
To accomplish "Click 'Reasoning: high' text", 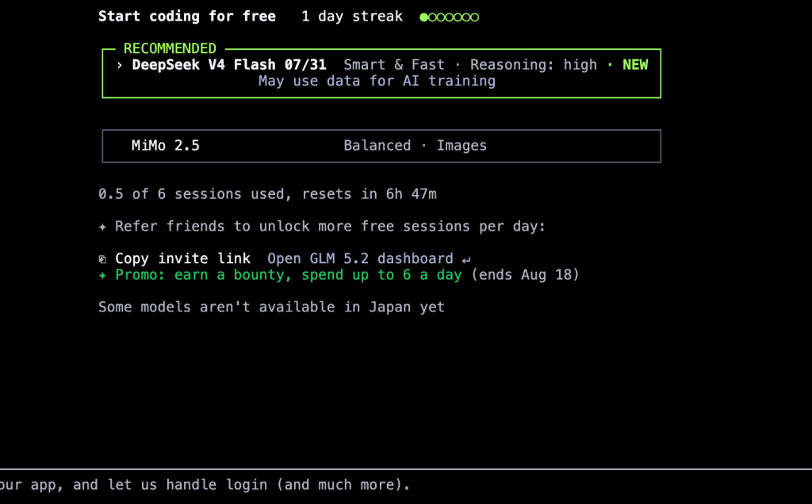I will 534,65.
